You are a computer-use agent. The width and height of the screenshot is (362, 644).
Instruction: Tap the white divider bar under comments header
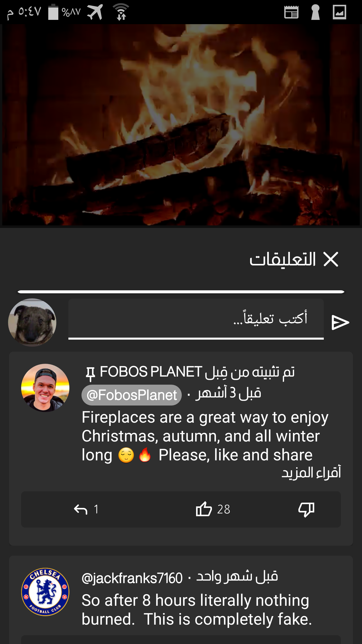181,292
